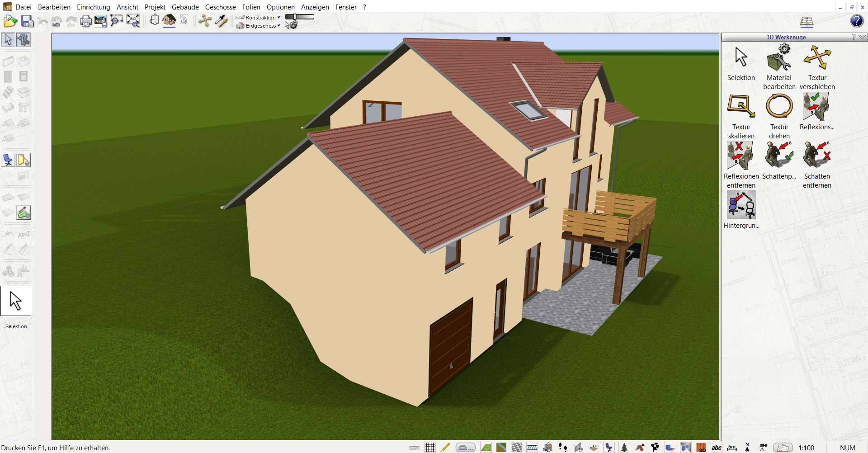Viewport: 868px width, 453px height.
Task: Click the wrench tools mode icon at left
Action: pyautogui.click(x=24, y=40)
